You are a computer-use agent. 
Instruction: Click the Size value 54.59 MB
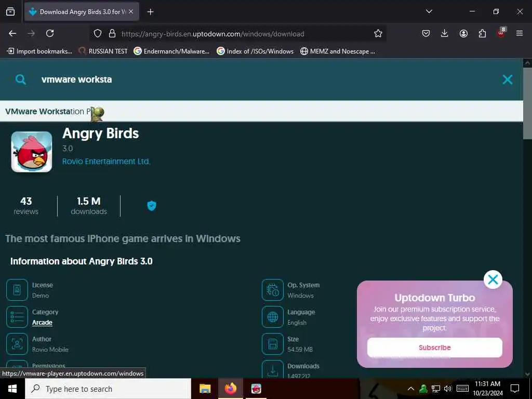[300, 350]
